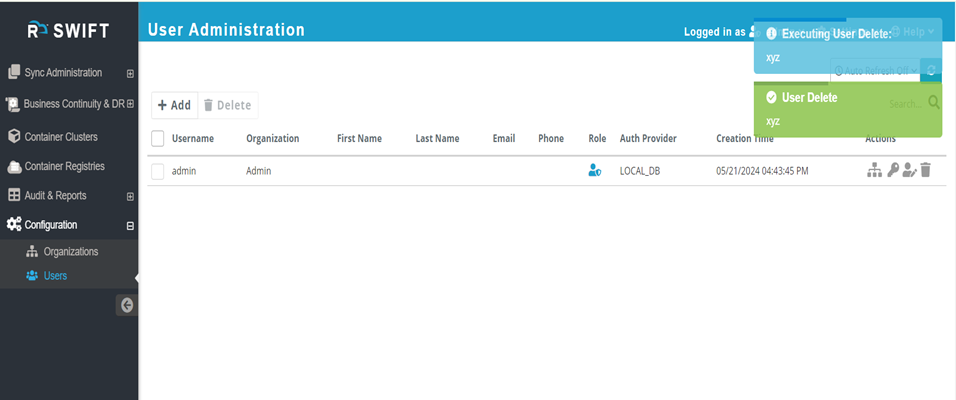Sort by the Email column header
The height and width of the screenshot is (400, 956).
pyautogui.click(x=504, y=138)
